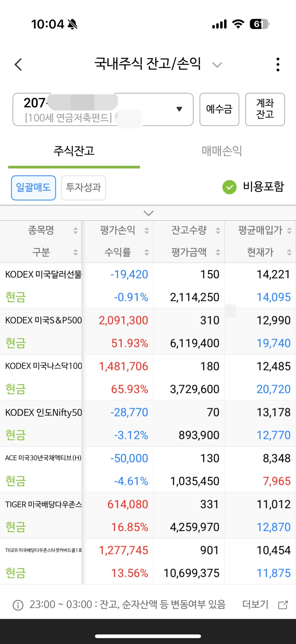The height and width of the screenshot is (644, 296).
Task: Tap the 계좌잔고 button
Action: coord(265,109)
